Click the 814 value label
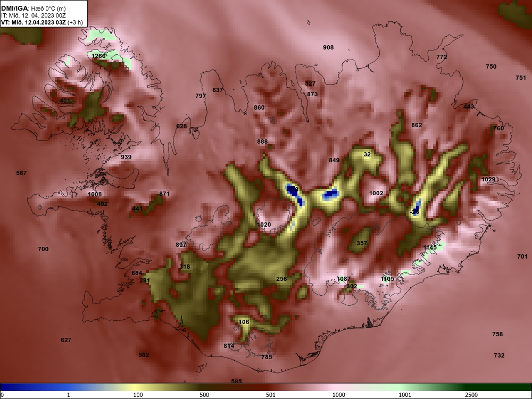Image resolution: width=532 pixels, height=399 pixels. pyautogui.click(x=229, y=346)
